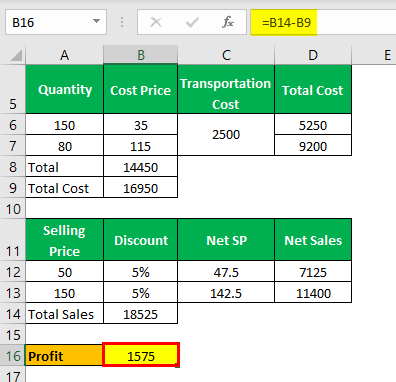Click the Net SP header cell
396x382 pixels.
coord(226,240)
